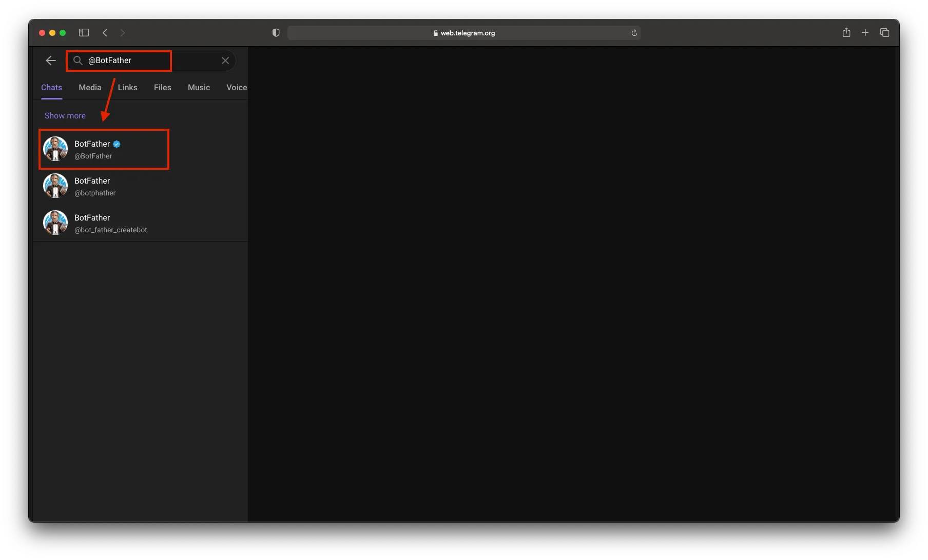Clear the @BotFather search query

[x=225, y=61]
